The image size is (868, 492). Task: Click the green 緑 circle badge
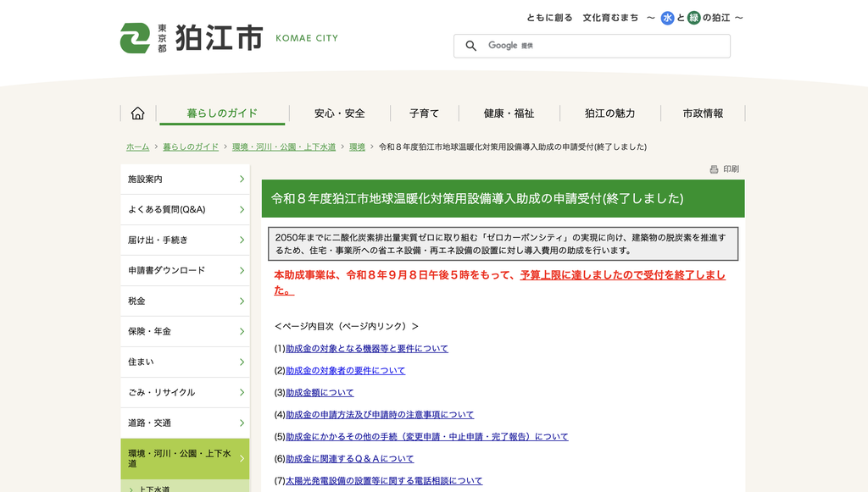tap(693, 18)
